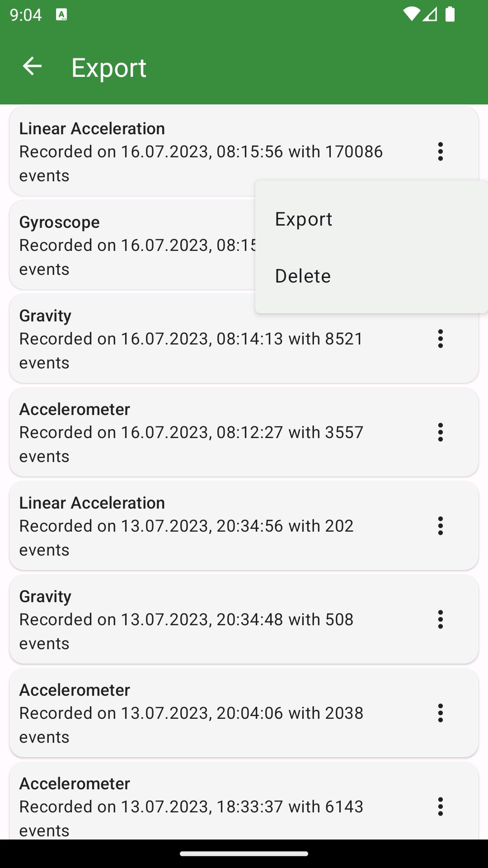Open options for Linear Acceleration 20:34:56 recording
The height and width of the screenshot is (868, 488).
[x=441, y=526]
